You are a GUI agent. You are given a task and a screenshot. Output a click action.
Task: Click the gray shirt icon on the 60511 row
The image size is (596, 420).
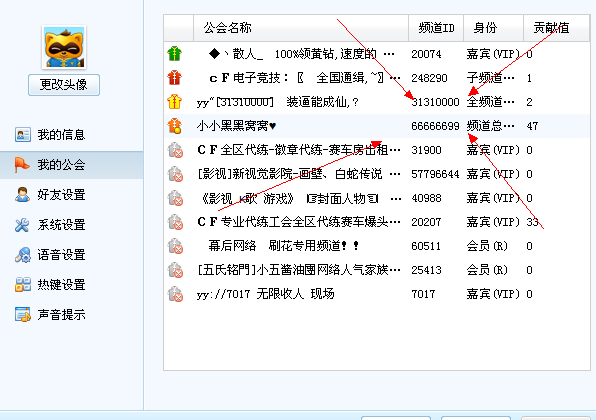[x=175, y=246]
